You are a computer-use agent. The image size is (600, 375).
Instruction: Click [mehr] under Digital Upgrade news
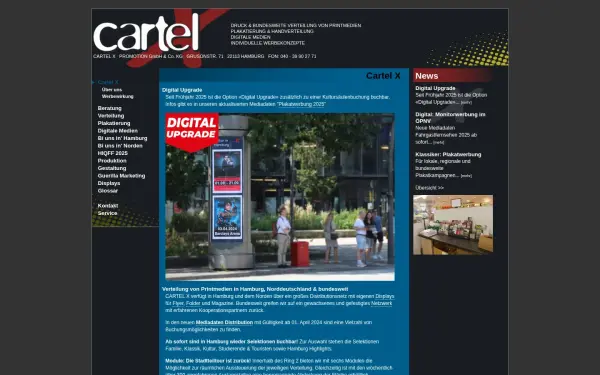pos(466,103)
